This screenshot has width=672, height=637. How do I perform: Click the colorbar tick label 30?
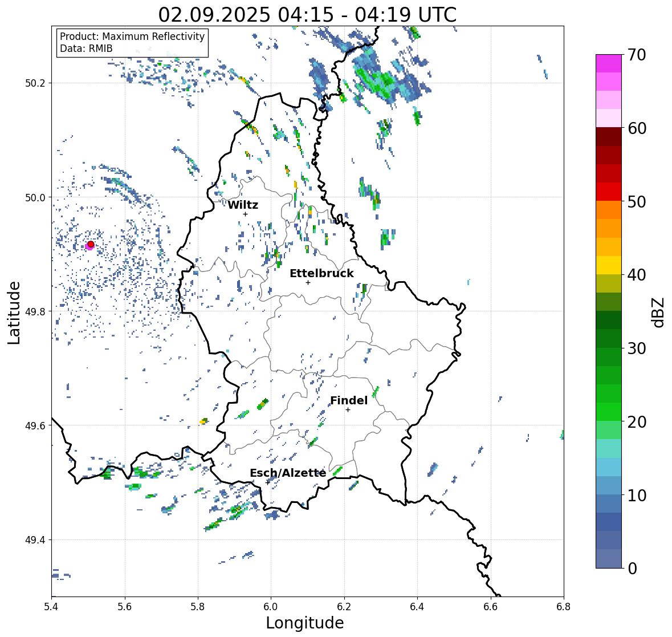coord(637,348)
